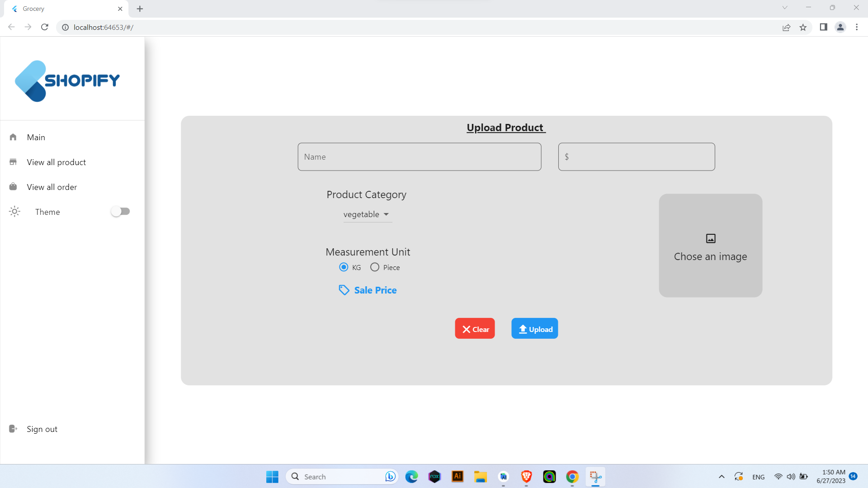Click the Sign out icon
This screenshot has width=868, height=488.
point(12,428)
